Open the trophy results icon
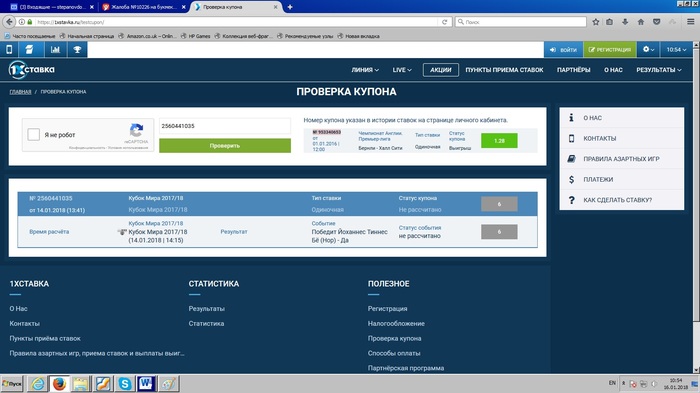This screenshot has width=700, height=393. 77,50
